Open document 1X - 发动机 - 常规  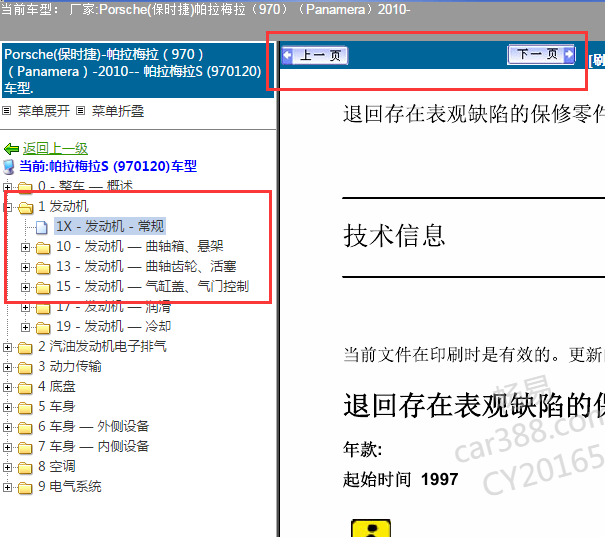(110, 226)
